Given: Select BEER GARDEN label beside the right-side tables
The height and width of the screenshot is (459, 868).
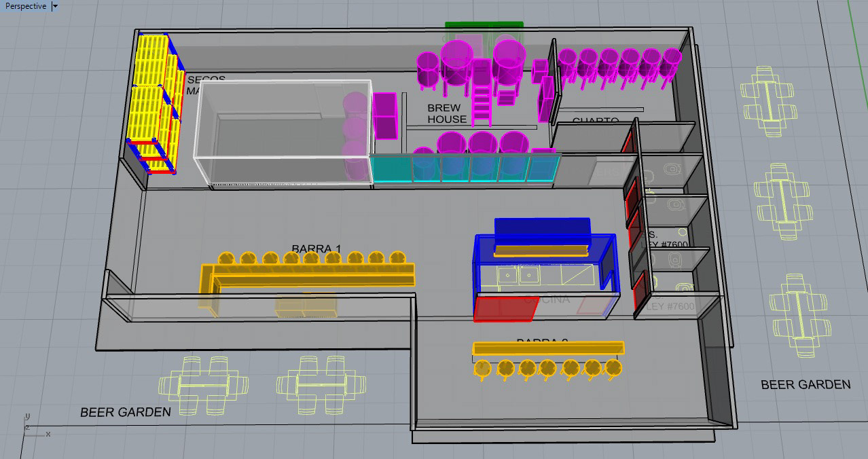Looking at the screenshot, I should [806, 384].
